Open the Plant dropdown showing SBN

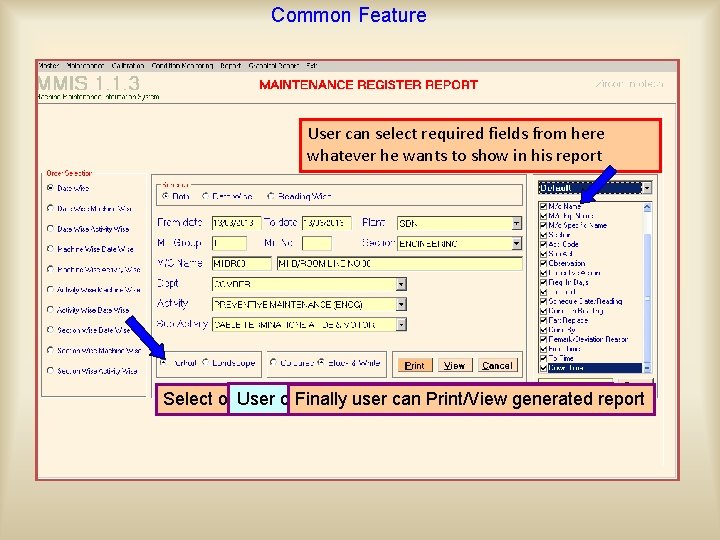coord(517,223)
